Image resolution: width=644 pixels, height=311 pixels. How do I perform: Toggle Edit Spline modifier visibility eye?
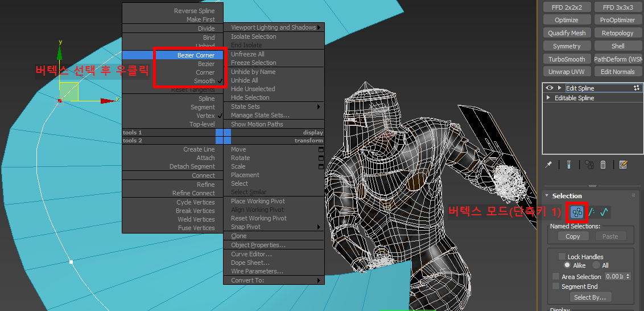(x=549, y=88)
